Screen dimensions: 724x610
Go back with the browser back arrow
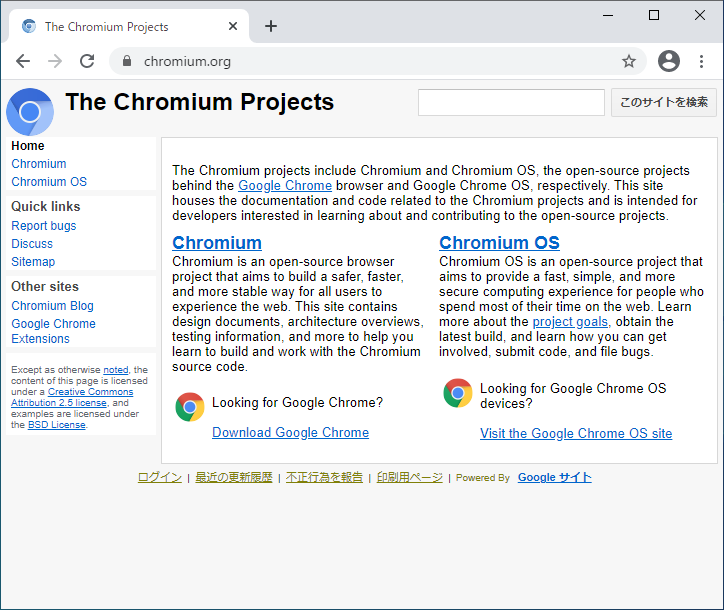(x=23, y=61)
